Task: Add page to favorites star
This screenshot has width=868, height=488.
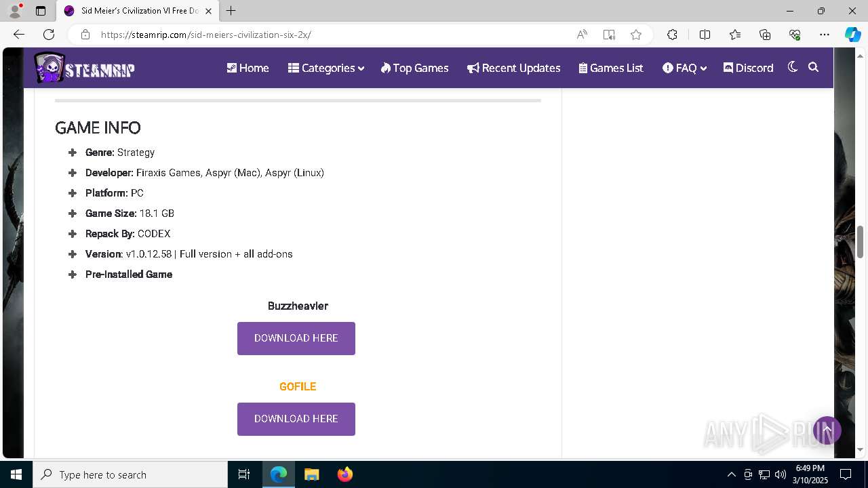Action: [x=636, y=35]
